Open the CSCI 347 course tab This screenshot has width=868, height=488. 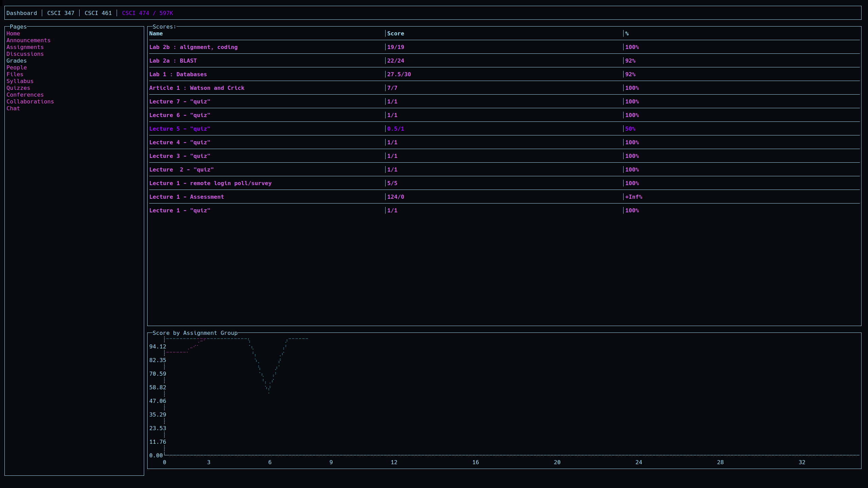tap(61, 13)
